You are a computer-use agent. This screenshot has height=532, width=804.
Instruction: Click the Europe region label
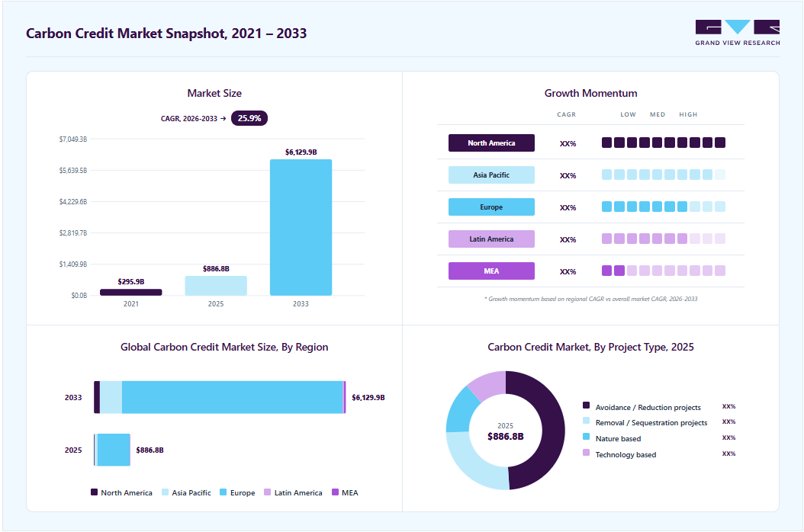pos(491,207)
